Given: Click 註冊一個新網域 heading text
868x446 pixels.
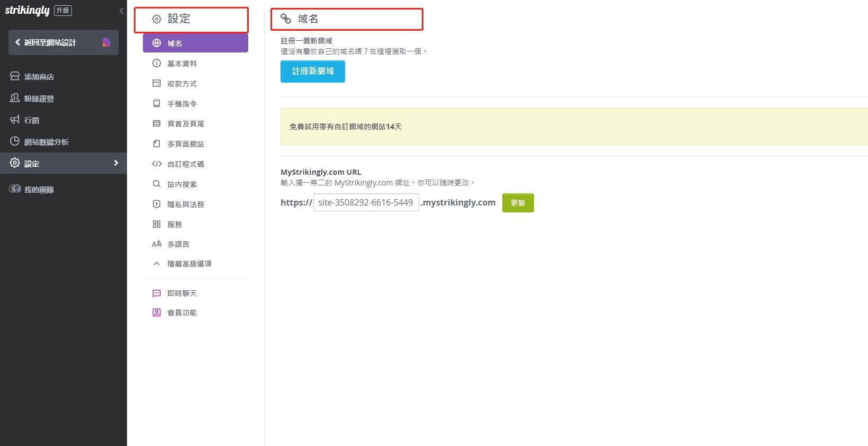Looking at the screenshot, I should coord(306,41).
